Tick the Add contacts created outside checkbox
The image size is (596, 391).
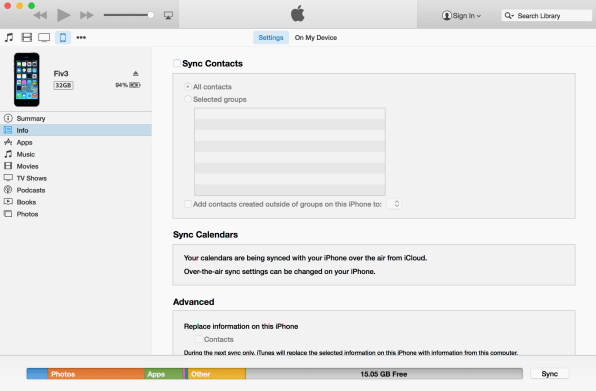pyautogui.click(x=187, y=204)
